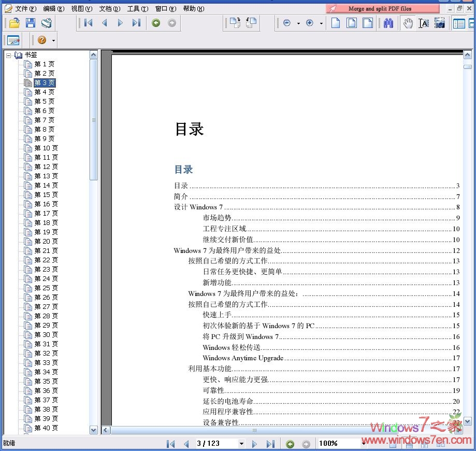Go to the last page with the toolbar button
The width and height of the screenshot is (476, 451).
pyautogui.click(x=136, y=23)
